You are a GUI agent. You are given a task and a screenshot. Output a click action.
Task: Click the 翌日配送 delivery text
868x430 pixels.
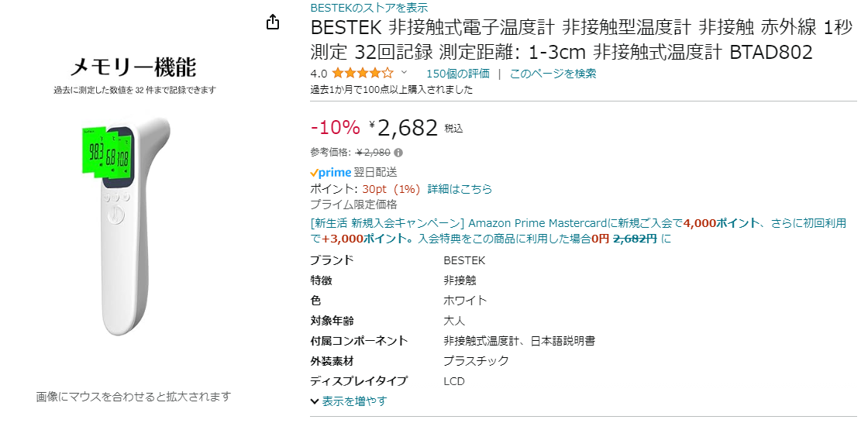(x=376, y=172)
